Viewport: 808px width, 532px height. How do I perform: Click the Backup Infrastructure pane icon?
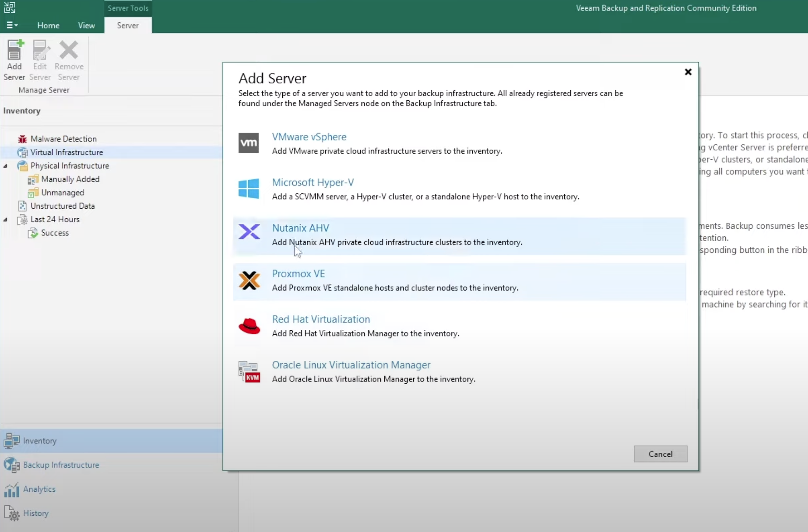(x=12, y=465)
